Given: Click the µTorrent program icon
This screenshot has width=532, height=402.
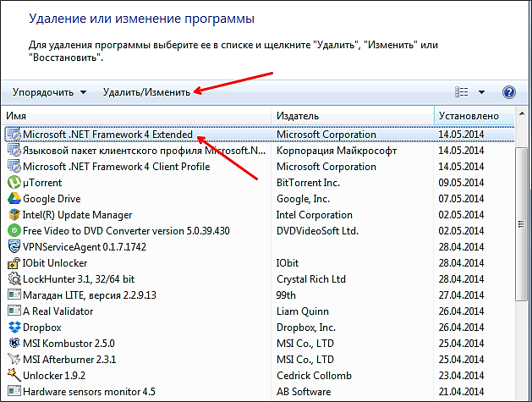Looking at the screenshot, I should coord(14,183).
